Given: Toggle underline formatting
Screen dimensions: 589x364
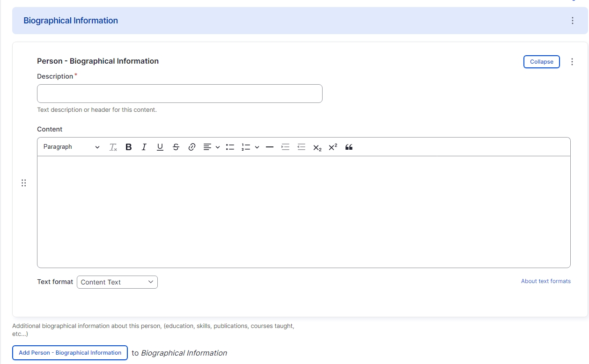Looking at the screenshot, I should (160, 147).
